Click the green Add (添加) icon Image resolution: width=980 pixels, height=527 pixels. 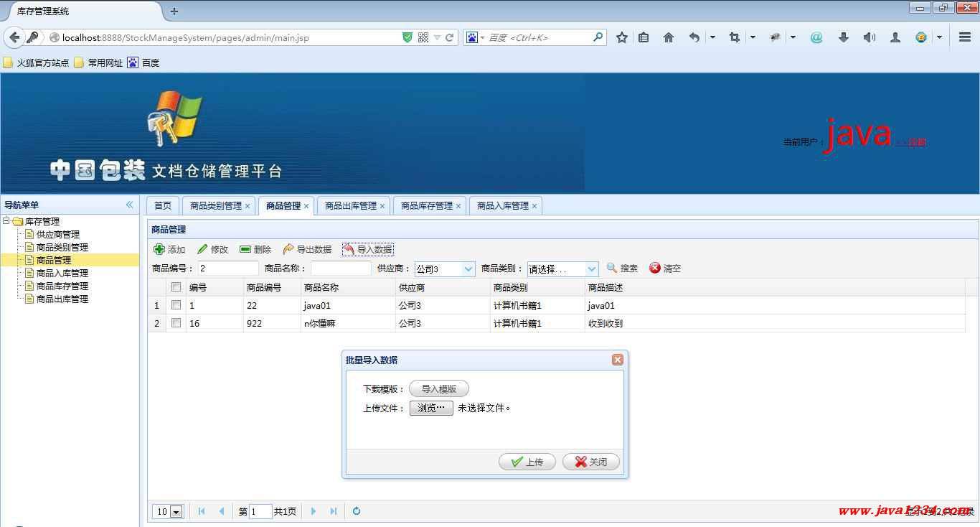[159, 249]
